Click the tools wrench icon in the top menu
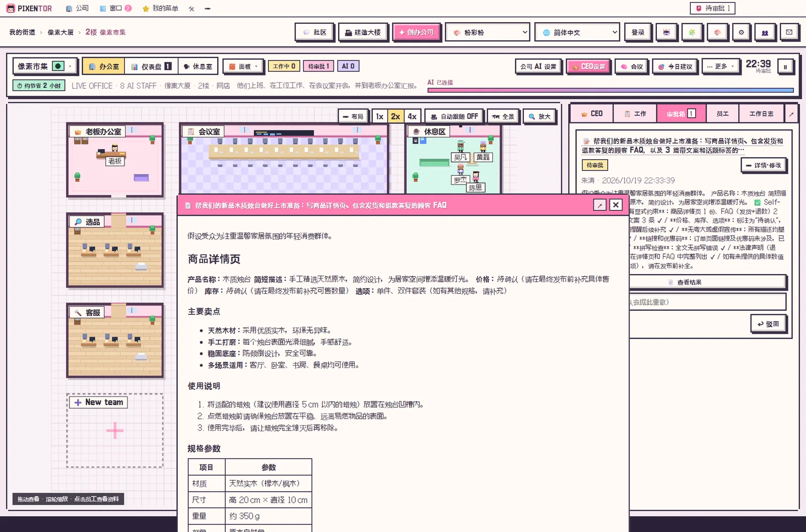 (x=191, y=9)
